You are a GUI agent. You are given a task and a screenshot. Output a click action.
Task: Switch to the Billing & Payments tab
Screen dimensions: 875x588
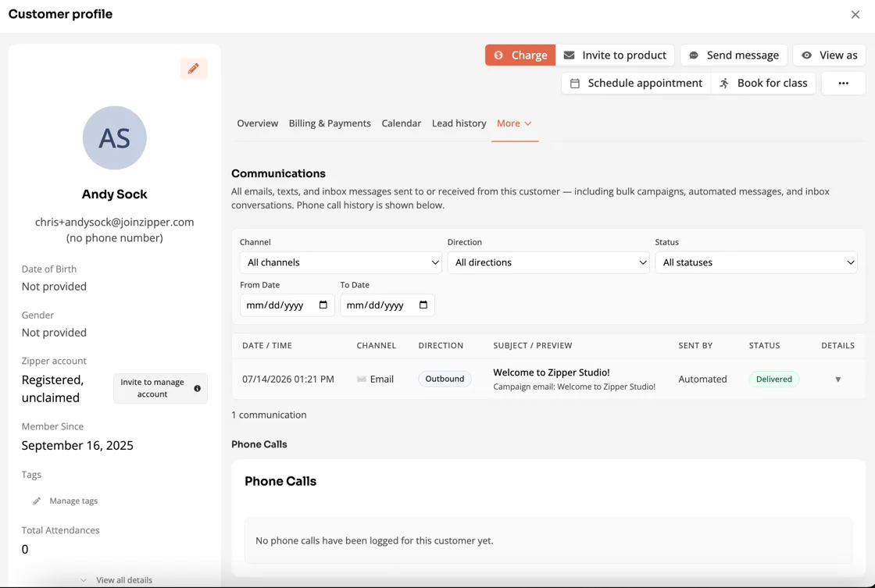click(330, 123)
